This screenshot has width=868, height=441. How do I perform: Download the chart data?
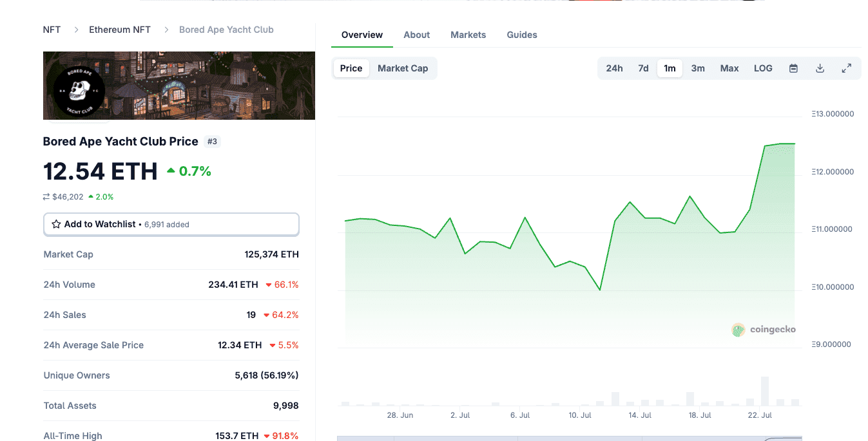820,68
